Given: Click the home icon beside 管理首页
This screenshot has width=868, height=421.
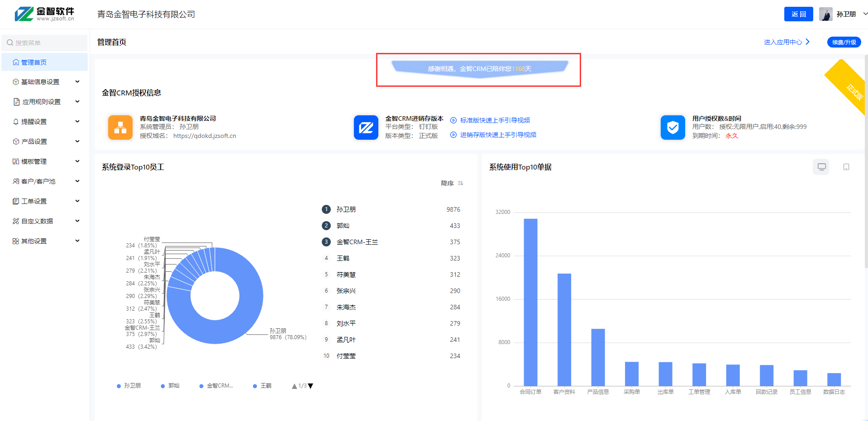Looking at the screenshot, I should [16, 62].
